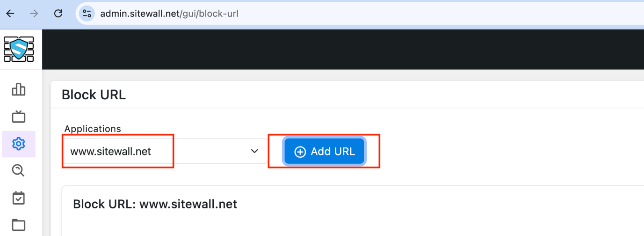Select the magnifier search sidebar icon

point(18,170)
